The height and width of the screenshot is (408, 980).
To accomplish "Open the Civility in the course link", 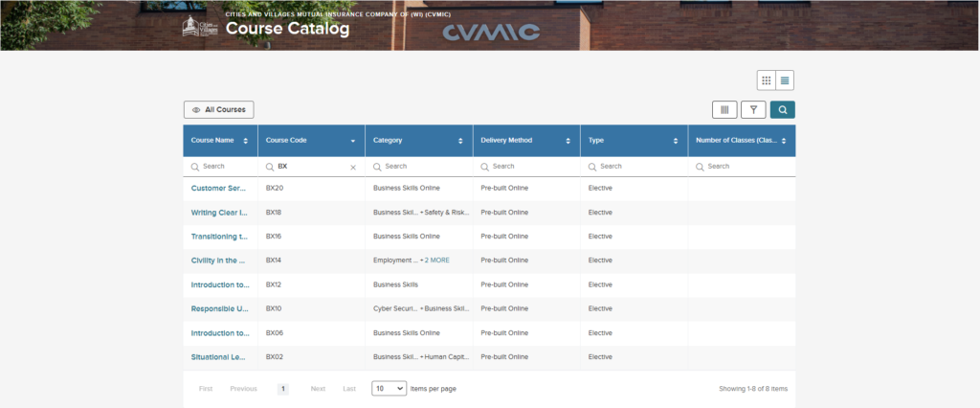I will 220,261.
